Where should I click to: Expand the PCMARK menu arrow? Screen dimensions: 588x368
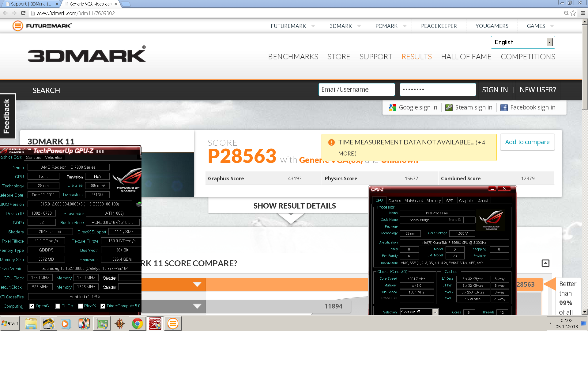coord(405,26)
